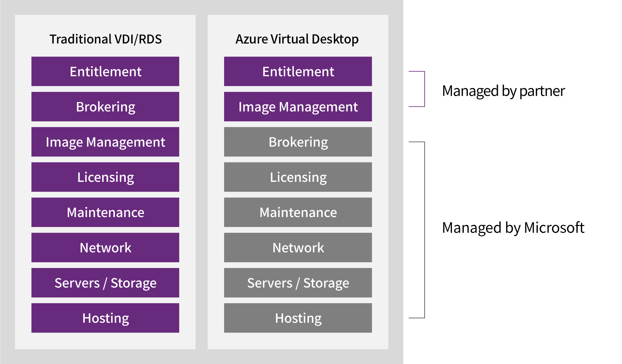Click purple Hosting block in Traditional column

(x=105, y=318)
